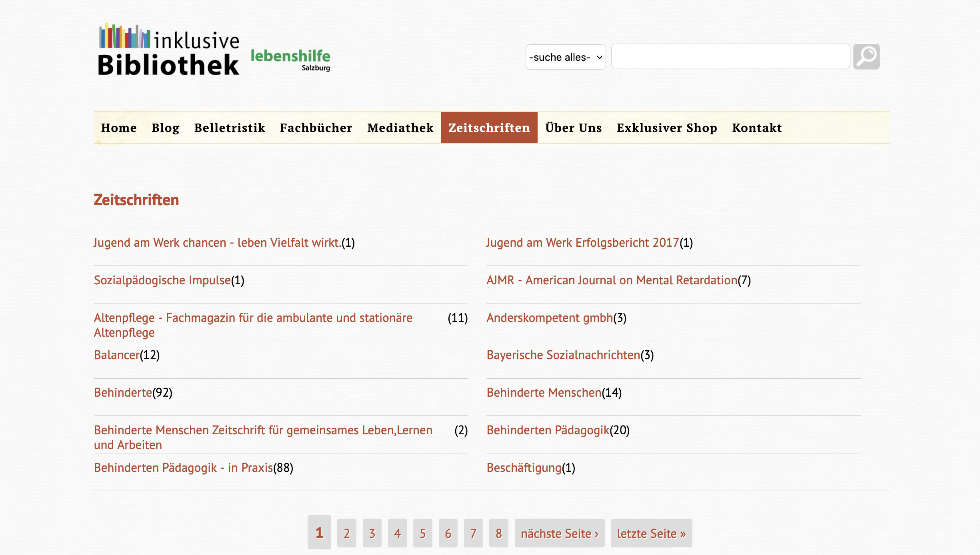Switch to the Mediathek menu
Image resolution: width=980 pixels, height=555 pixels.
[x=400, y=128]
